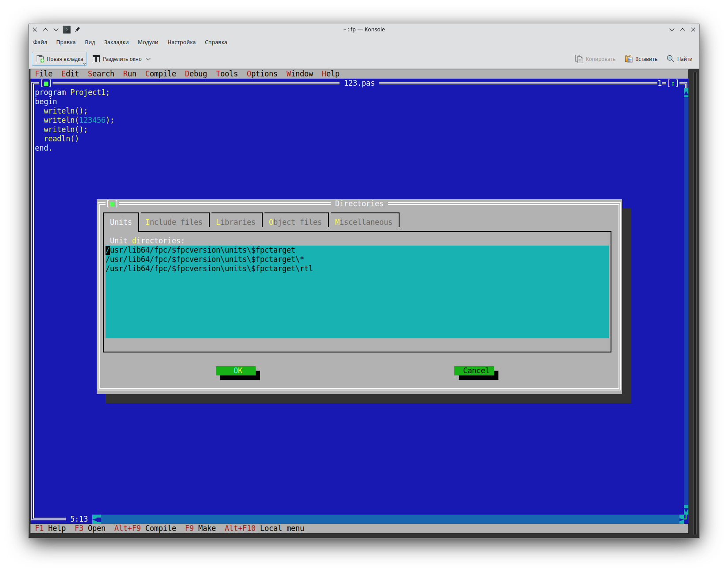Expand the Split Window dropdown arrow
The image size is (728, 572).
click(148, 59)
